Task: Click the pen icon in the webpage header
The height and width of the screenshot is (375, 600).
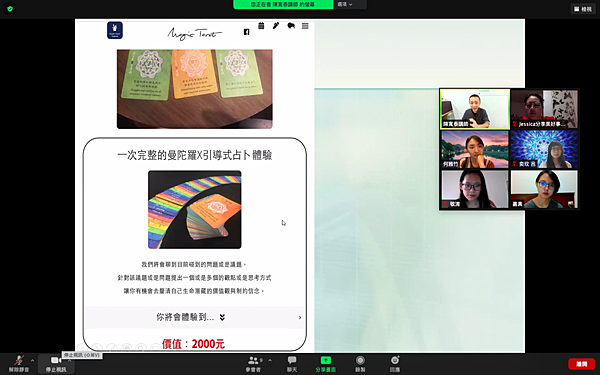Action: coord(276,26)
